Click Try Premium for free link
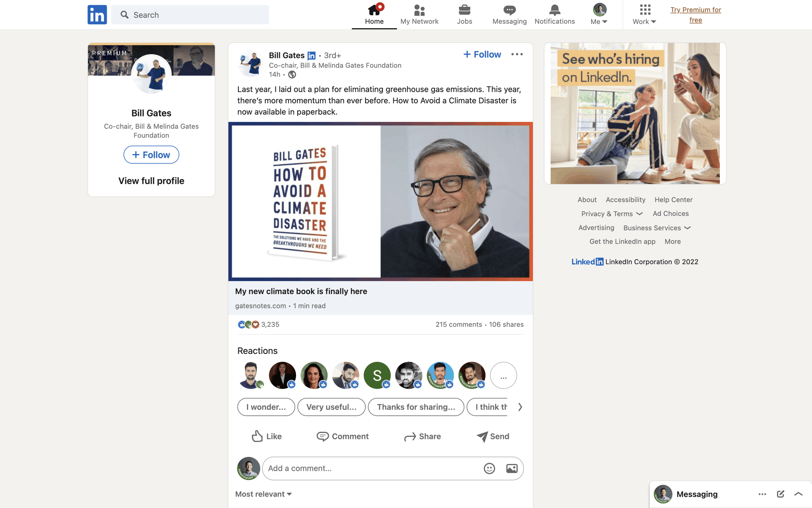 pyautogui.click(x=696, y=15)
